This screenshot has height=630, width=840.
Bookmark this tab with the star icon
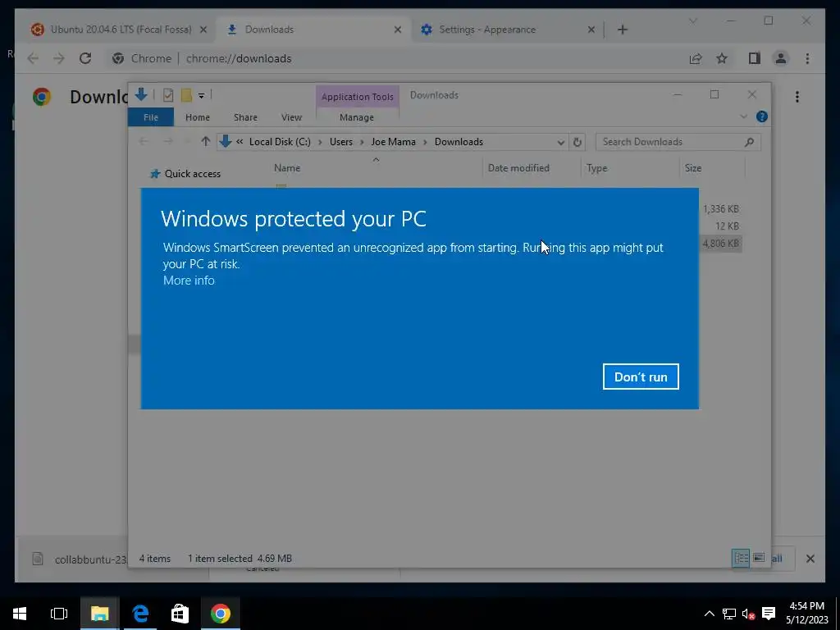pos(722,58)
